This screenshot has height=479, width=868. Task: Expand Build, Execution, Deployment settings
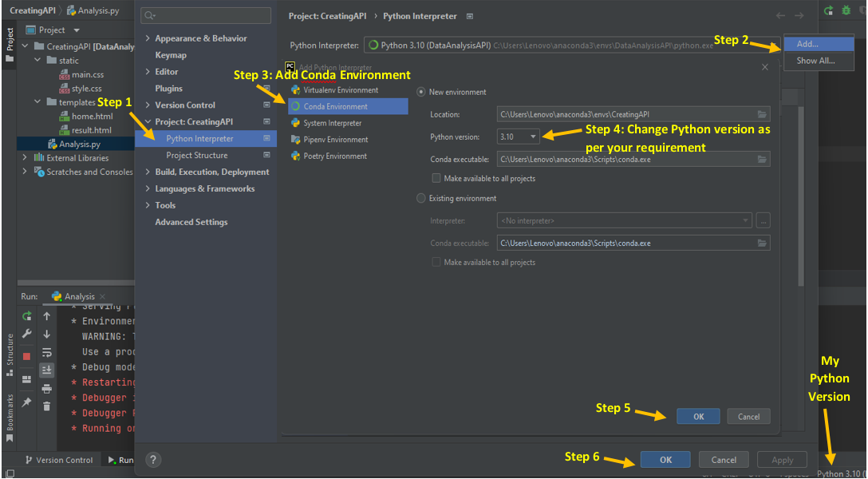pyautogui.click(x=148, y=172)
